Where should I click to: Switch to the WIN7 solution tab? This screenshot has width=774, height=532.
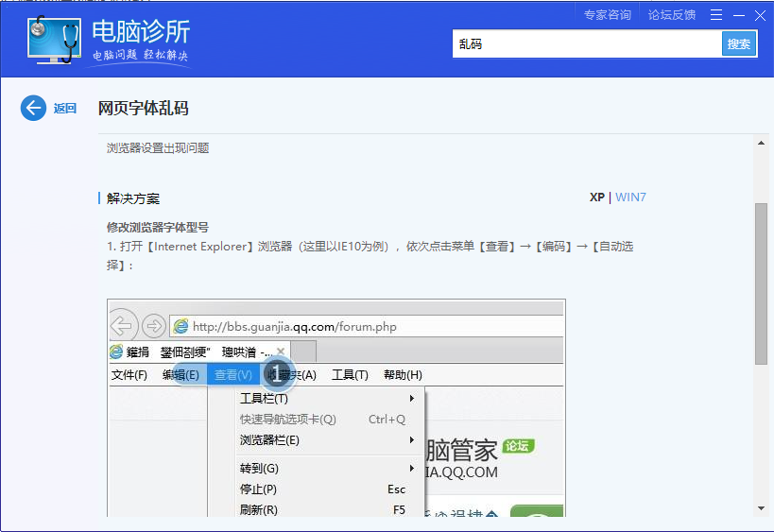(630, 197)
